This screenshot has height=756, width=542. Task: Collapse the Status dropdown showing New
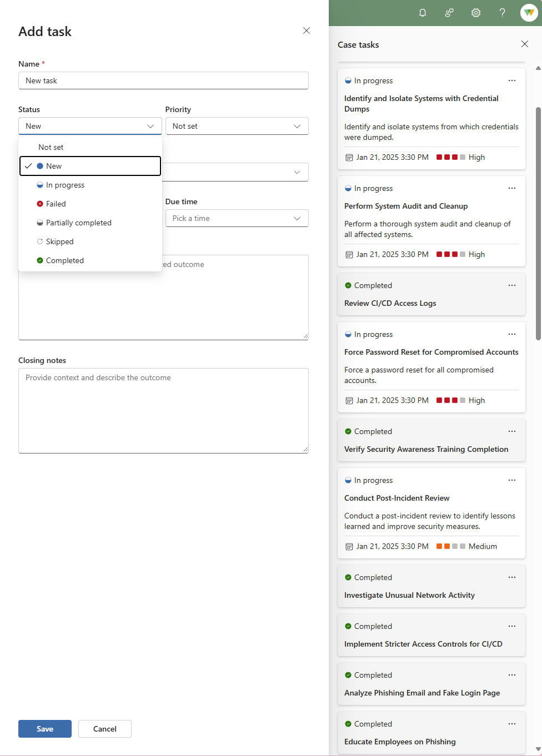90,126
